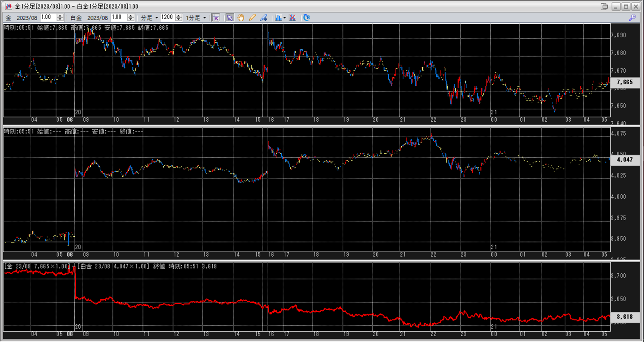This screenshot has height=342, width=644.
Task: Activate the hand pan tool
Action: (x=241, y=18)
